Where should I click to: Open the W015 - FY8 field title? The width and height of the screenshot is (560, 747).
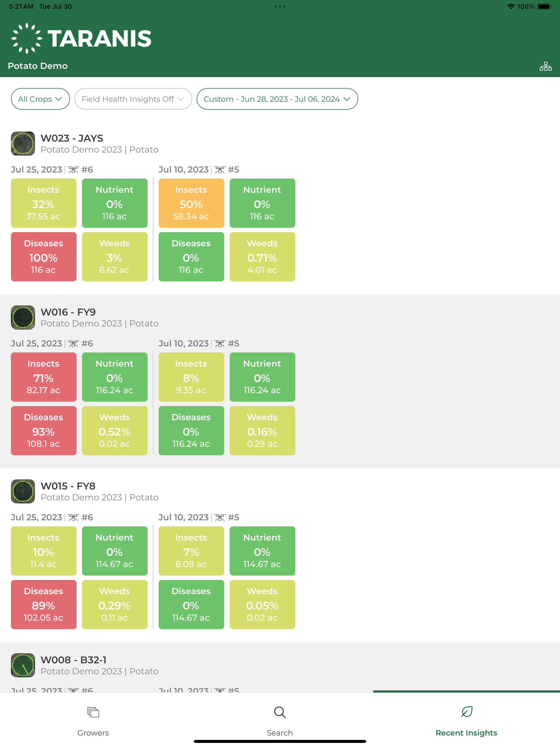point(68,486)
